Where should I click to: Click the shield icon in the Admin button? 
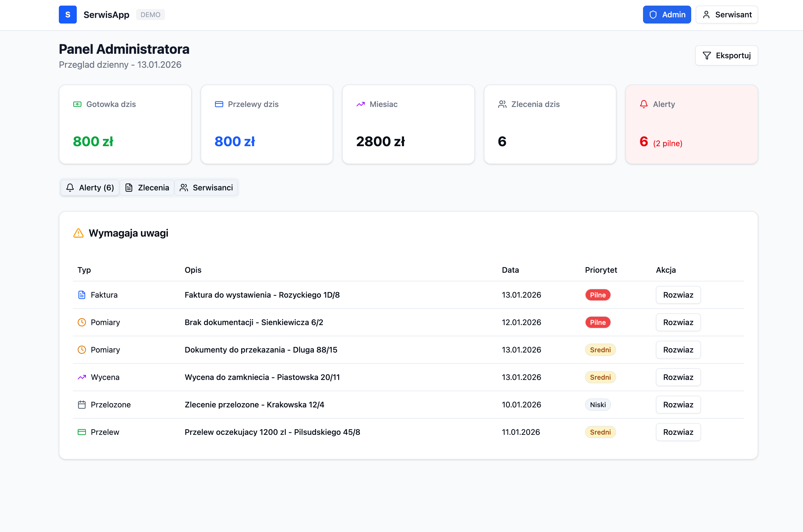(x=653, y=15)
